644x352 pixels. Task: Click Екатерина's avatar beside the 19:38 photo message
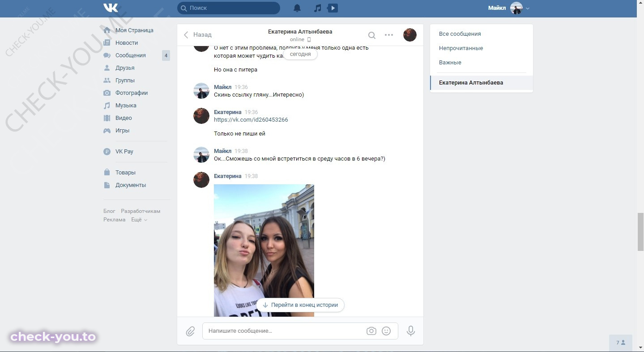pos(201,180)
